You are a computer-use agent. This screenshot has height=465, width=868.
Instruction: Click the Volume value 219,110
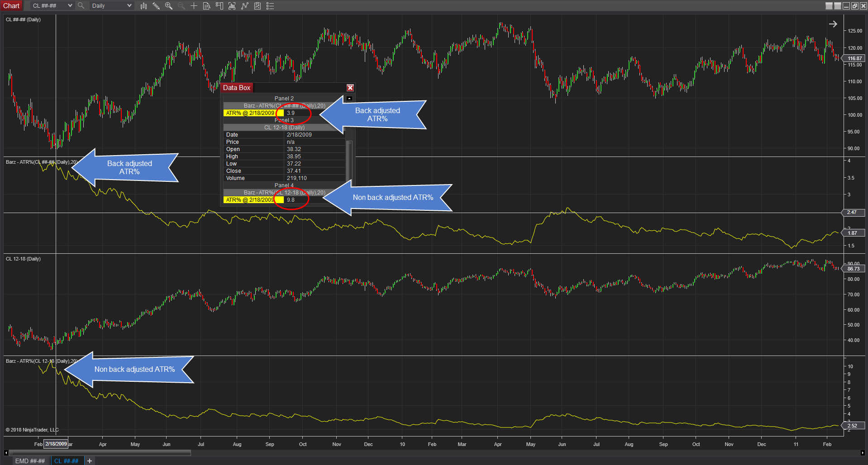[296, 178]
